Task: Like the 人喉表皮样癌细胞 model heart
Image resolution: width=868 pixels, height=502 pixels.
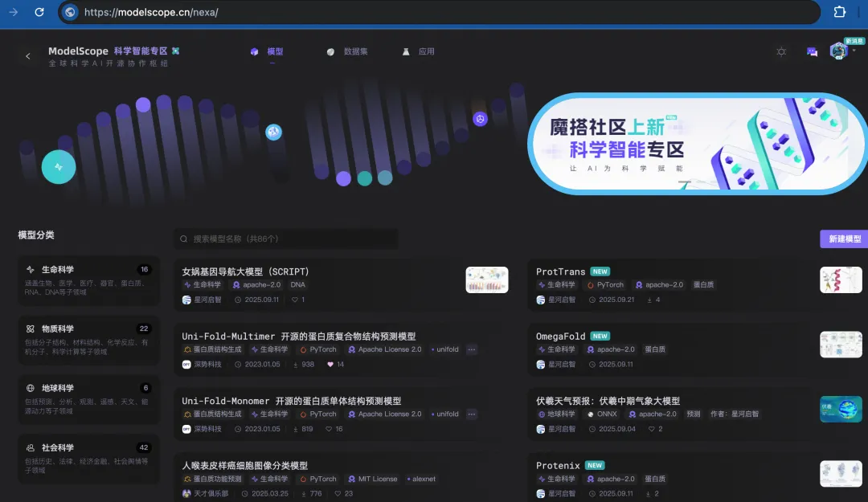Action: 338,494
